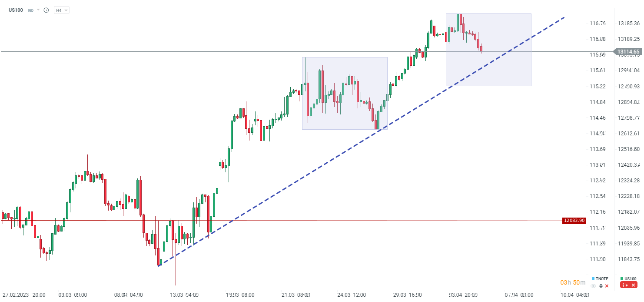Click the US100 green color swatch
This screenshot has height=302, width=644.
pyautogui.click(x=622, y=279)
